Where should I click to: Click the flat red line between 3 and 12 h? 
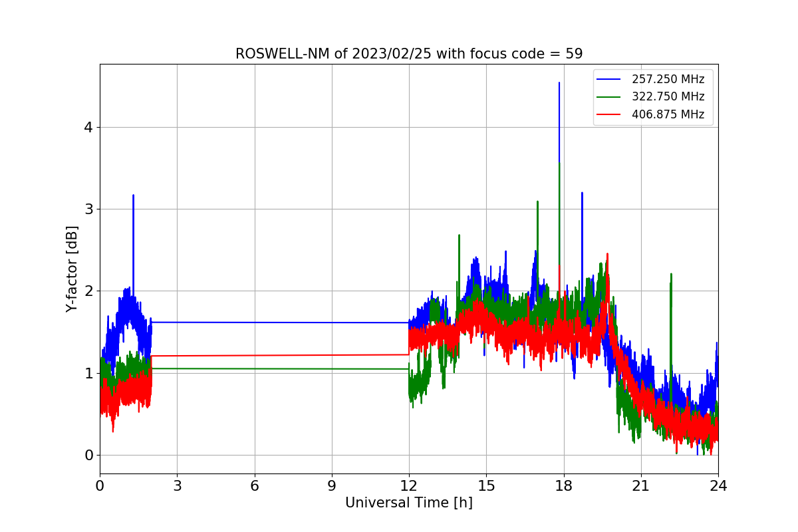(x=279, y=355)
